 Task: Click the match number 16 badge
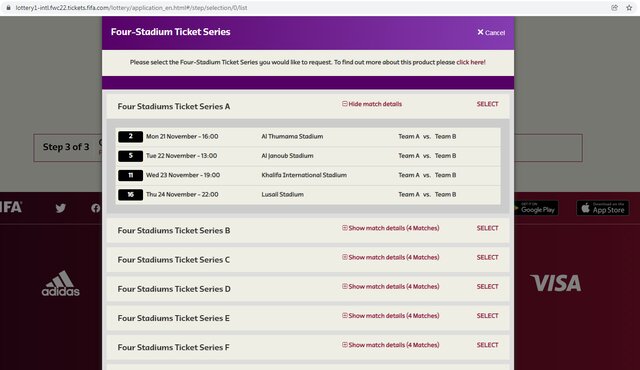[x=131, y=195]
